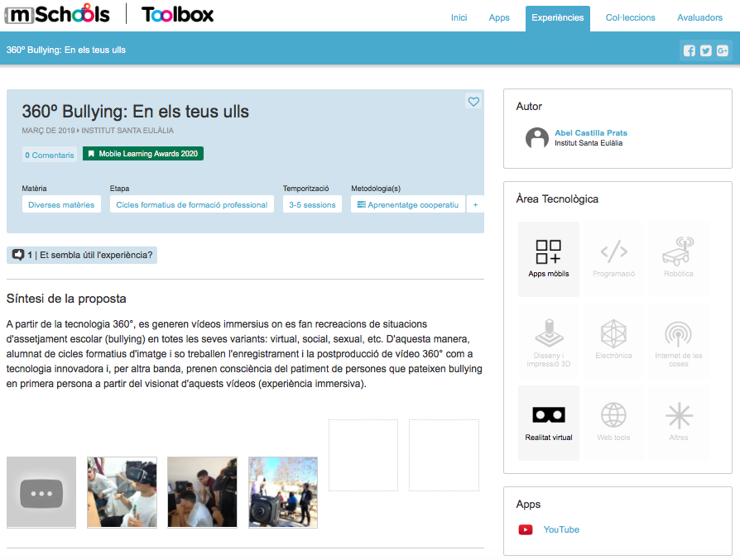Image resolution: width=740 pixels, height=560 pixels.
Task: Open the students at computer photo
Action: click(x=202, y=492)
